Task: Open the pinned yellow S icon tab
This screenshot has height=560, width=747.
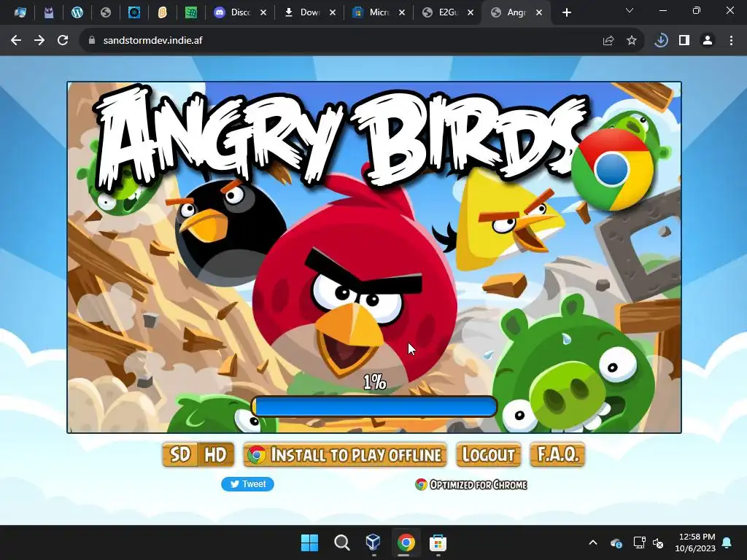Action: 163,13
